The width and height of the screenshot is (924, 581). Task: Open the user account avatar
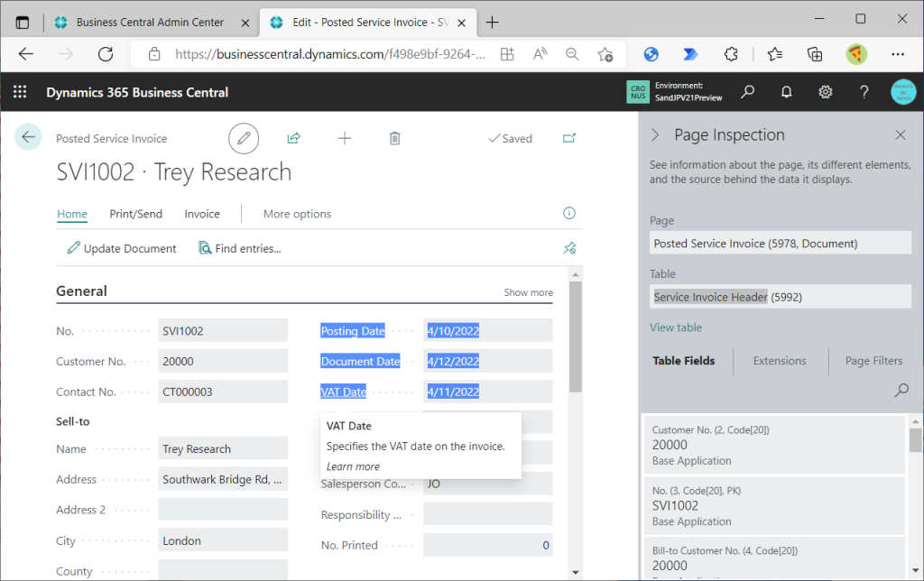pyautogui.click(x=902, y=92)
